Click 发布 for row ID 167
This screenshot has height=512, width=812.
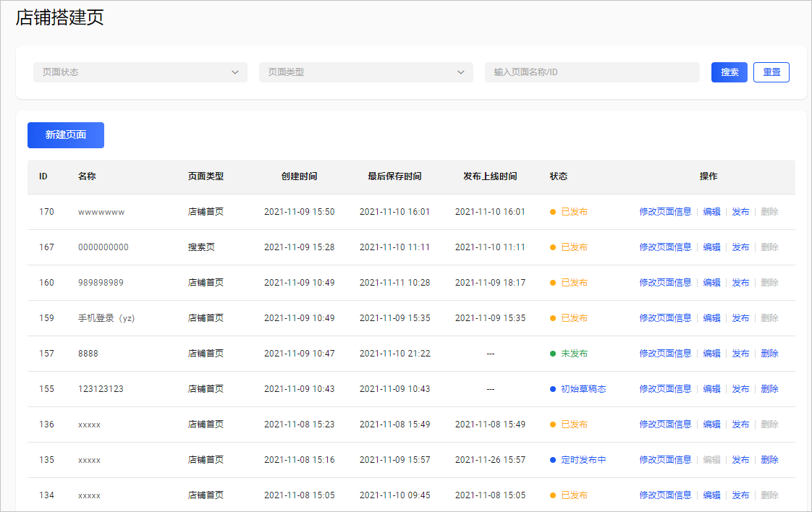pyautogui.click(x=740, y=247)
